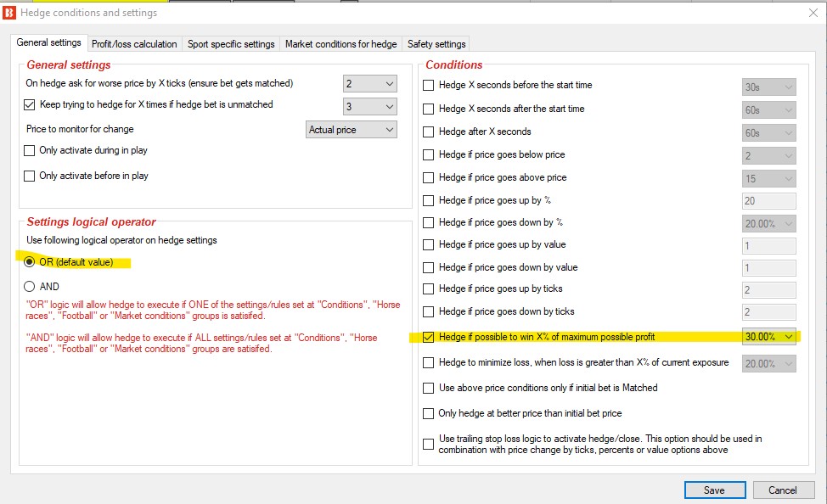
Task: Click price goes up by % field
Action: pos(769,201)
